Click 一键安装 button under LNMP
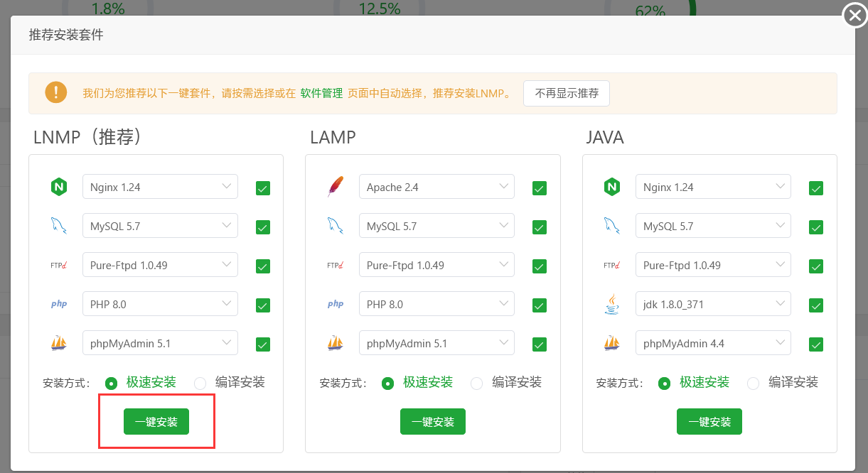Screen dimensions: 868x473 [x=156, y=421]
